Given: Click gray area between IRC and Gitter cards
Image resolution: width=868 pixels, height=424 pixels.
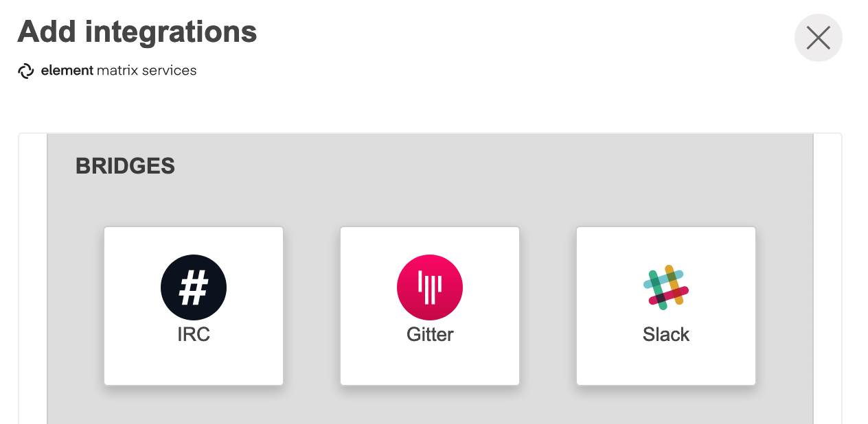Looking at the screenshot, I should coord(312,306).
